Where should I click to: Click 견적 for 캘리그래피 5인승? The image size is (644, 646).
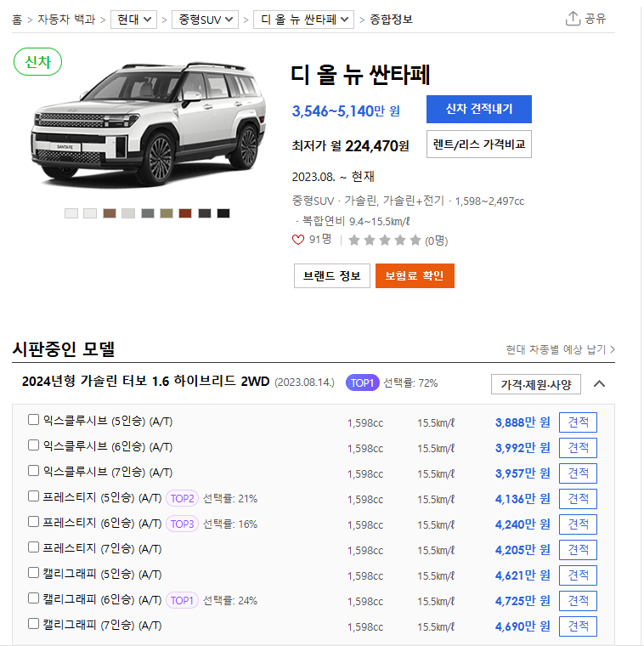point(578,575)
